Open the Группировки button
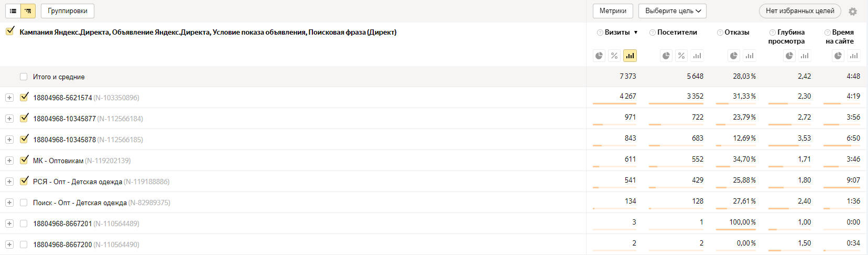Image resolution: width=868 pixels, height=255 pixels. click(68, 11)
